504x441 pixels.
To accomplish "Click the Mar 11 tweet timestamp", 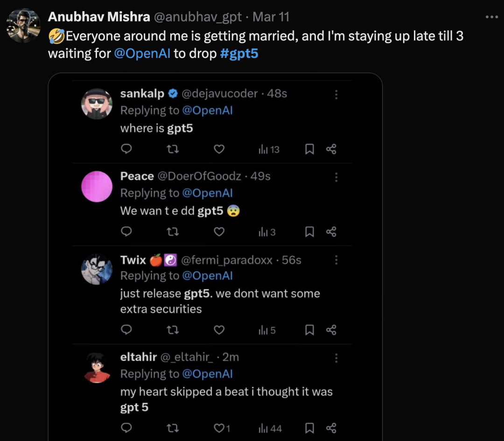I will tap(271, 17).
